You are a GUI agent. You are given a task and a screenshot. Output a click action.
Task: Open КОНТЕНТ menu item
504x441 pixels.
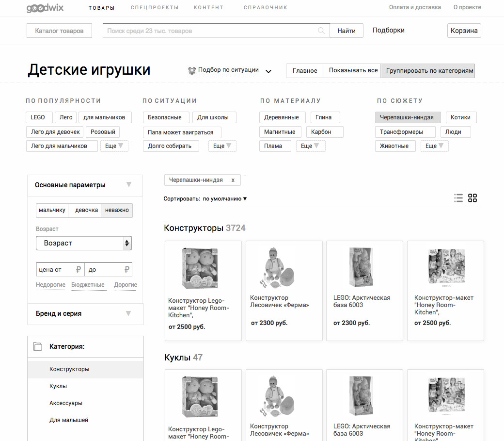(x=208, y=7)
